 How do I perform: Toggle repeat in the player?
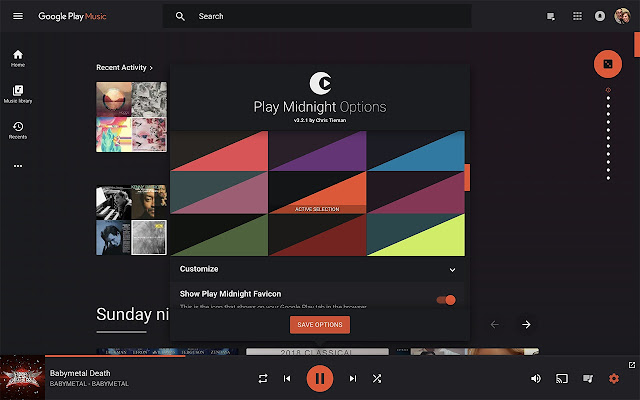(x=263, y=379)
